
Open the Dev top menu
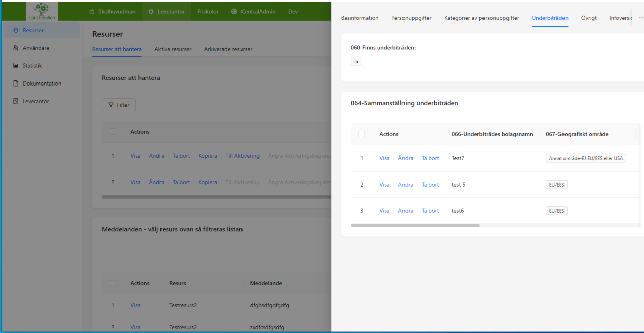tap(293, 12)
